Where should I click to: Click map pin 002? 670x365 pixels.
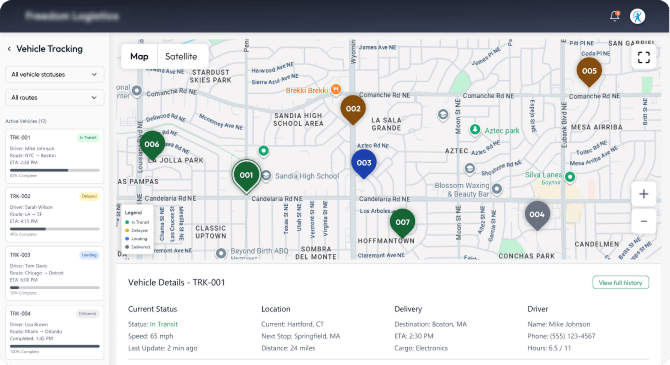(353, 110)
